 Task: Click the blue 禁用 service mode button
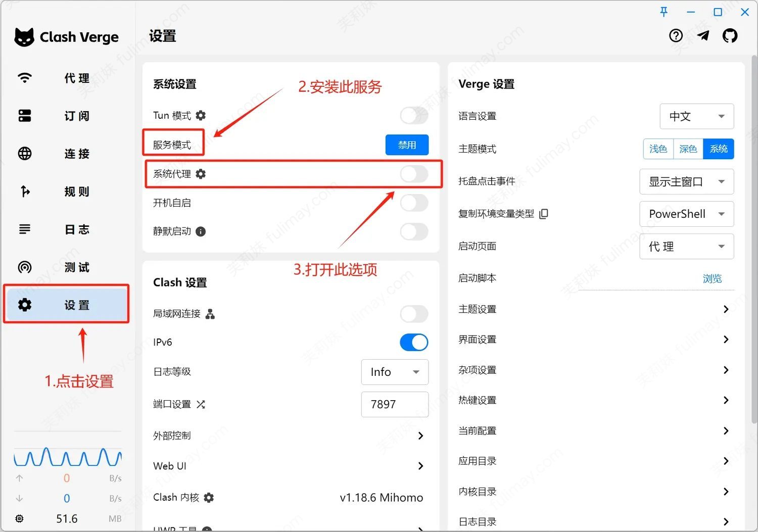point(407,146)
